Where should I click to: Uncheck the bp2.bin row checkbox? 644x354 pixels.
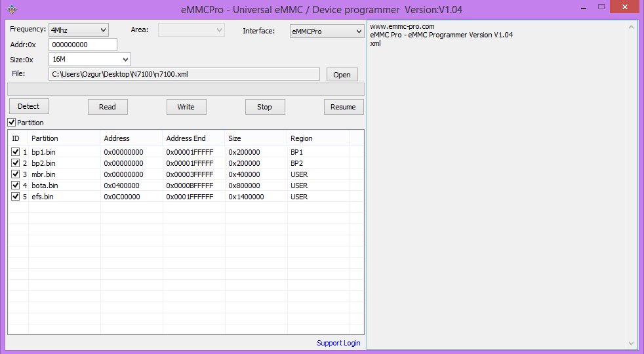pos(16,163)
